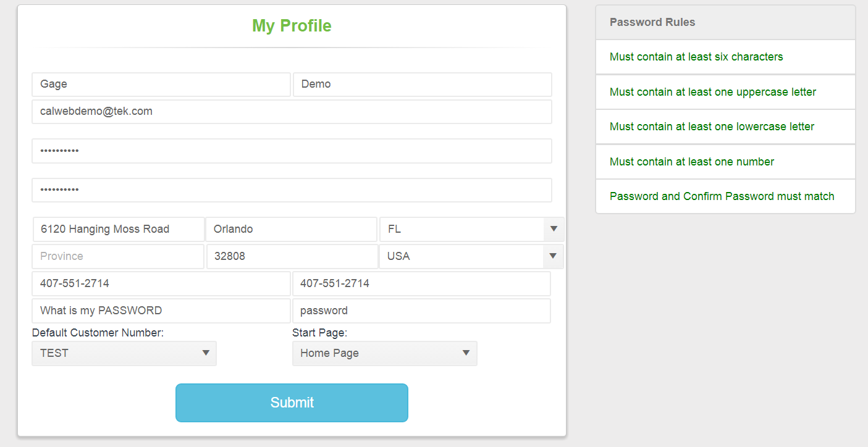Click the 'Confirm Password must match' rule
Screen dimensions: 868x447
click(x=722, y=196)
